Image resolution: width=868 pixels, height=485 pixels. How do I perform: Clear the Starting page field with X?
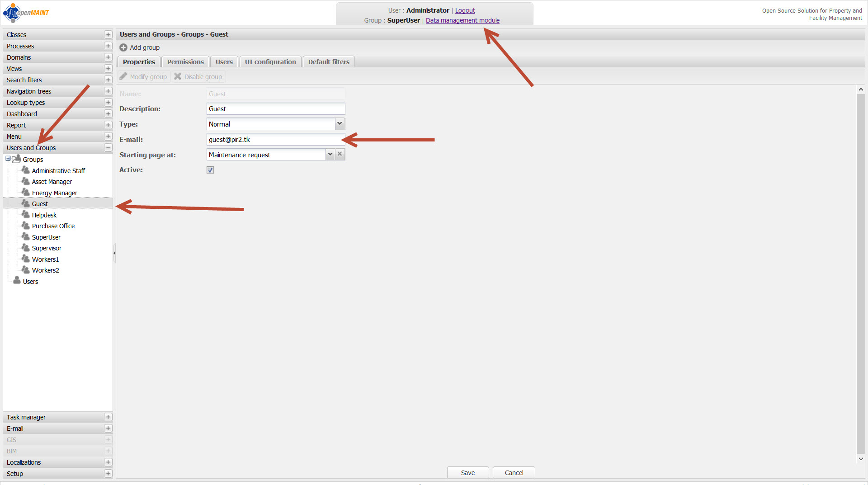[x=340, y=155]
